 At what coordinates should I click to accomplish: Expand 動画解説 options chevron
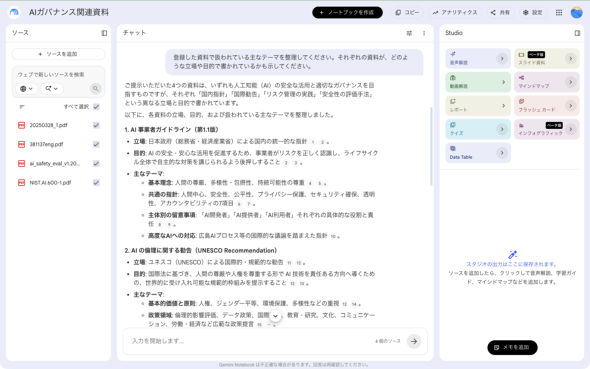point(503,82)
